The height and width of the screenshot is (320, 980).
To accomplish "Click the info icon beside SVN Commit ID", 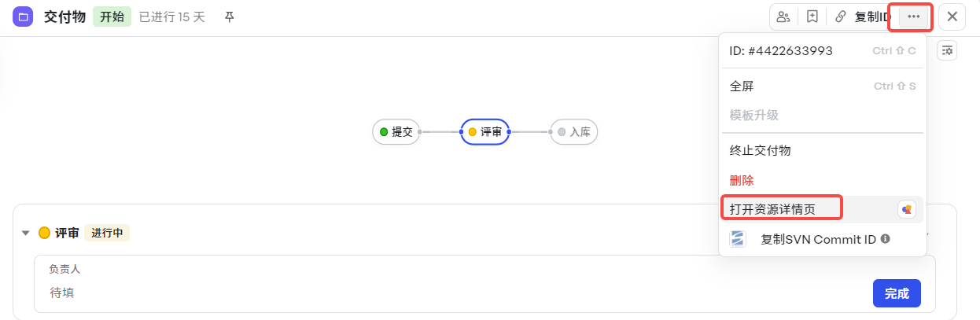I will click(886, 238).
